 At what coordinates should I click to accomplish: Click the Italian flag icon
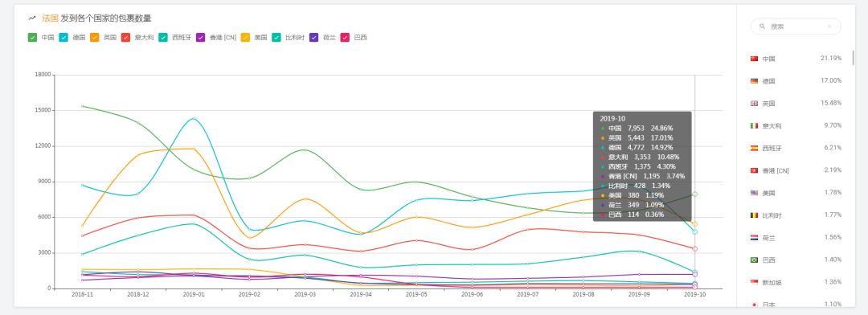(x=754, y=125)
